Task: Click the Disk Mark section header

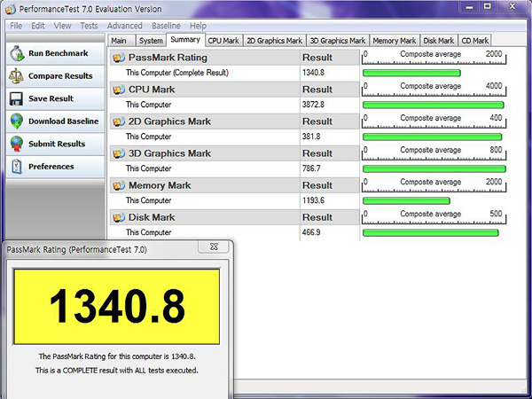Action: coord(234,217)
